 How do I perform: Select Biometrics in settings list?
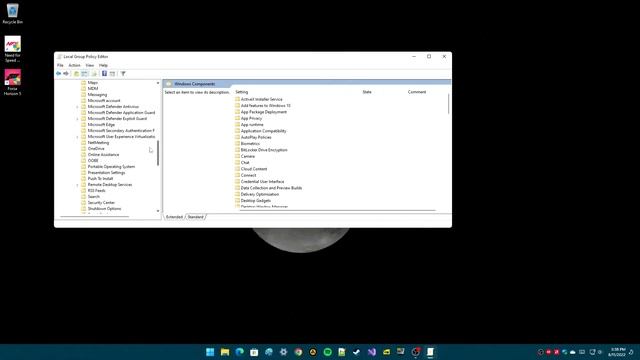click(250, 144)
